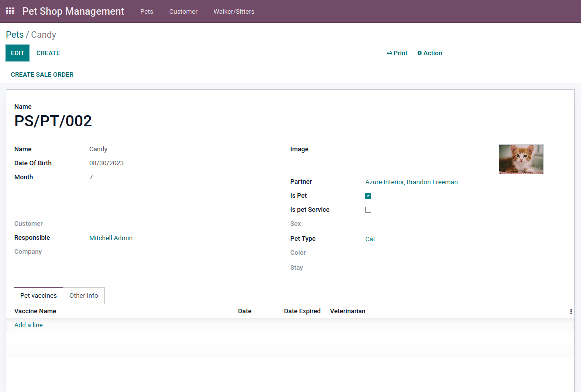Open the Customer menu

click(183, 11)
